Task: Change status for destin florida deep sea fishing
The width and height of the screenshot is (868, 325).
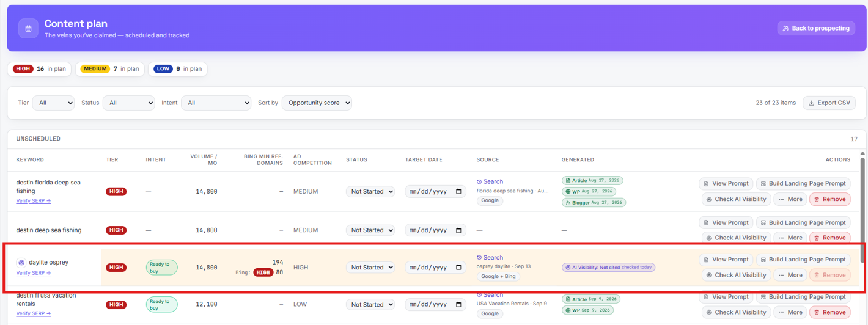Action: (370, 191)
